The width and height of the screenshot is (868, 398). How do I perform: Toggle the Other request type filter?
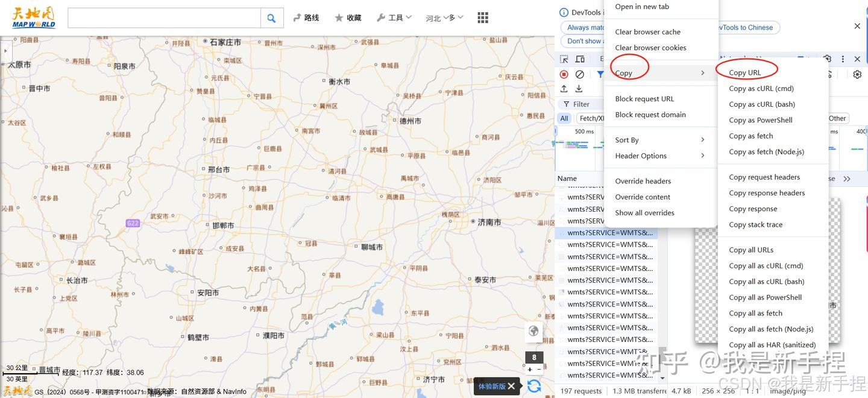pyautogui.click(x=838, y=118)
